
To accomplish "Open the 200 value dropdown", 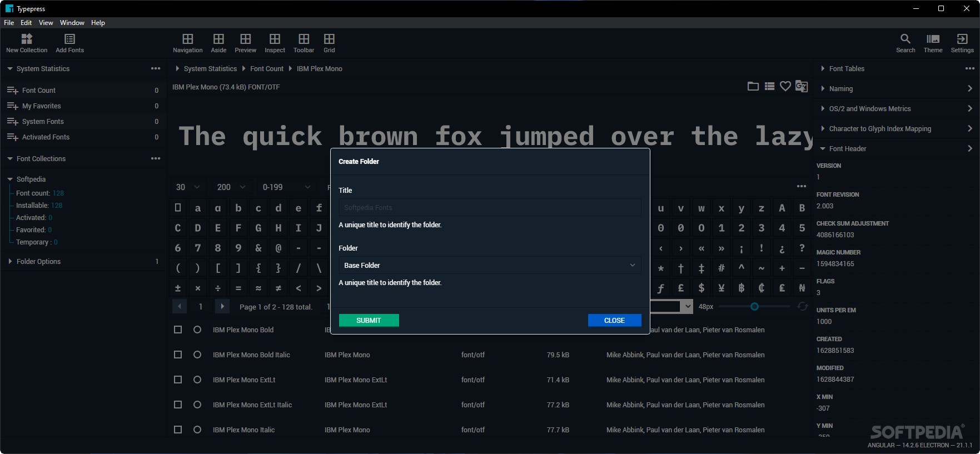I will point(231,187).
